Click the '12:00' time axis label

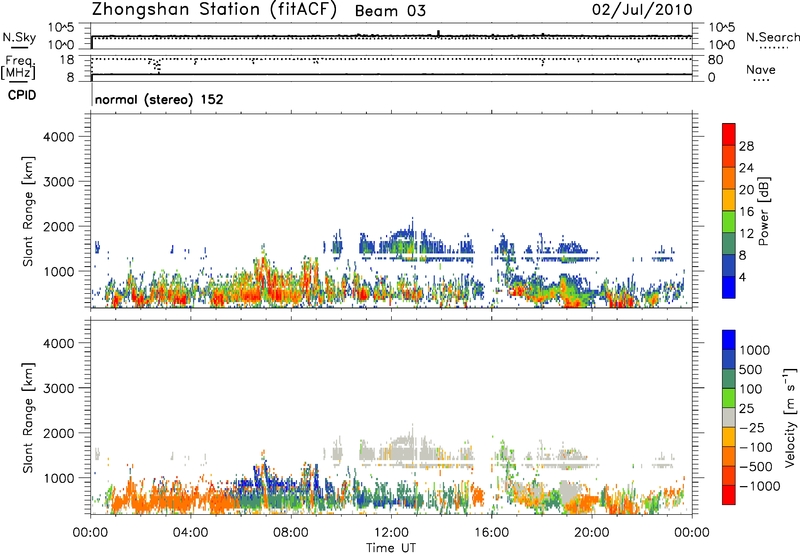pyautogui.click(x=391, y=533)
